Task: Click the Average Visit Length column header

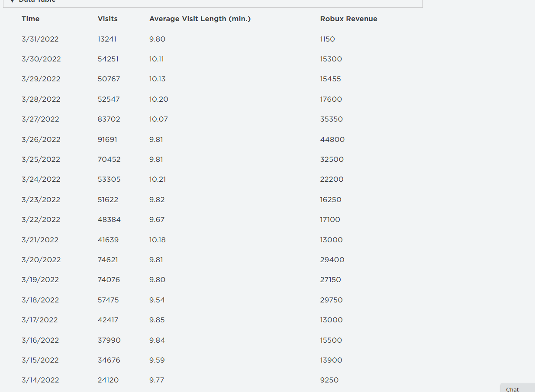Action: [x=200, y=19]
